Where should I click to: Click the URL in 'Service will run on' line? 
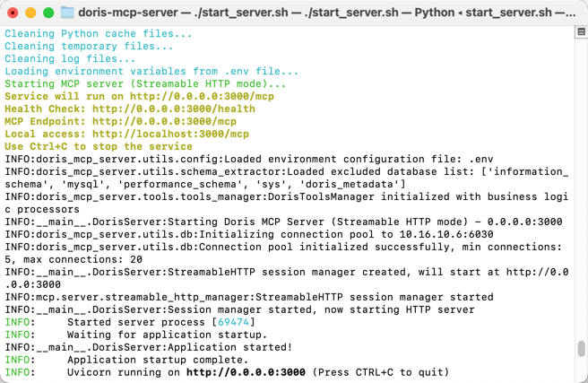203,96
